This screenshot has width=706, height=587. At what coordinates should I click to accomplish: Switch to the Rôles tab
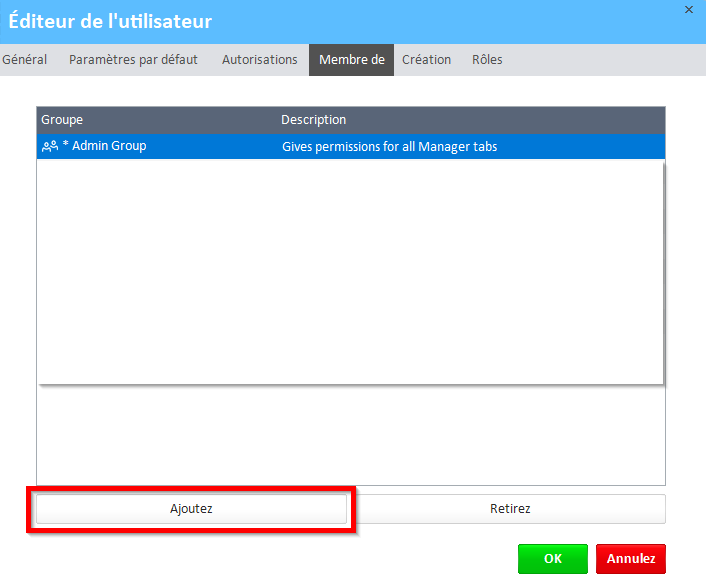(x=488, y=60)
